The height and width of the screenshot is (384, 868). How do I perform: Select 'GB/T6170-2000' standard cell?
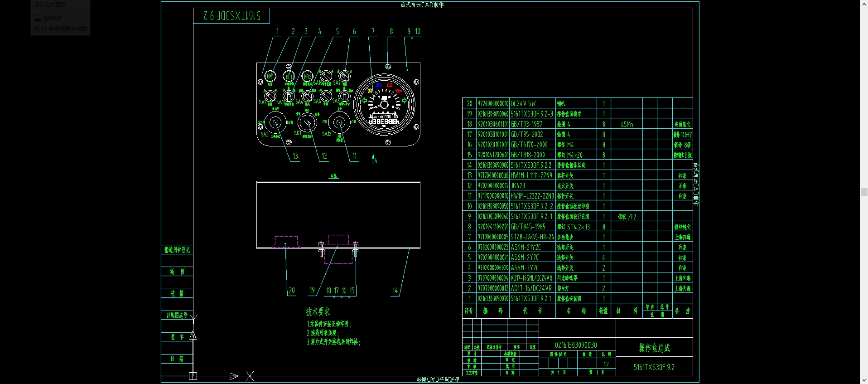529,145
